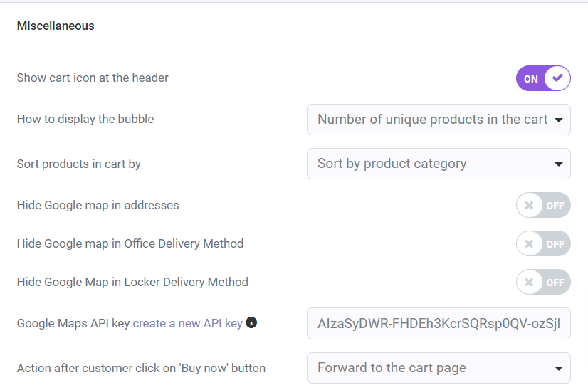Click the 'Google Maps API key' label text
Viewport: 588px width, 390px height.
point(73,323)
